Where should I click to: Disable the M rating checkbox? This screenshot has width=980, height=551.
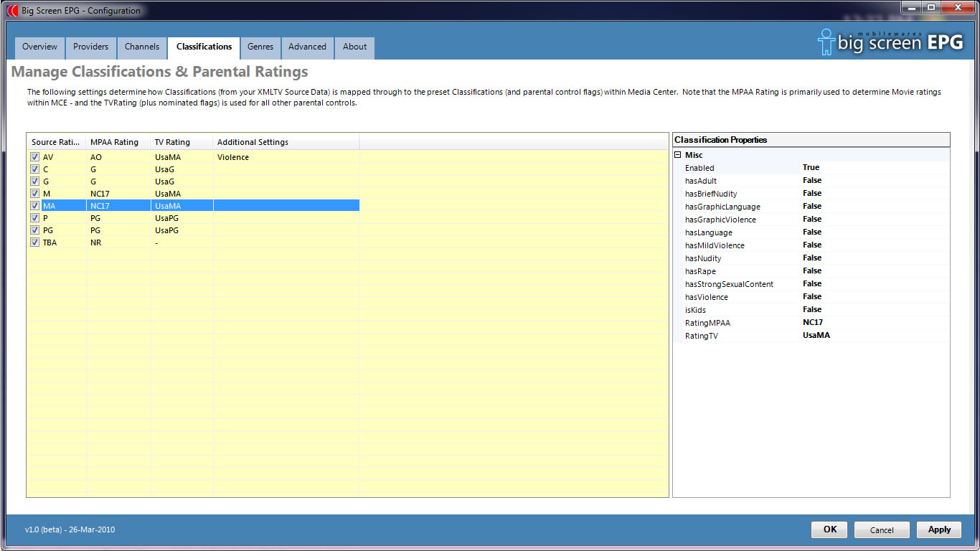click(34, 193)
